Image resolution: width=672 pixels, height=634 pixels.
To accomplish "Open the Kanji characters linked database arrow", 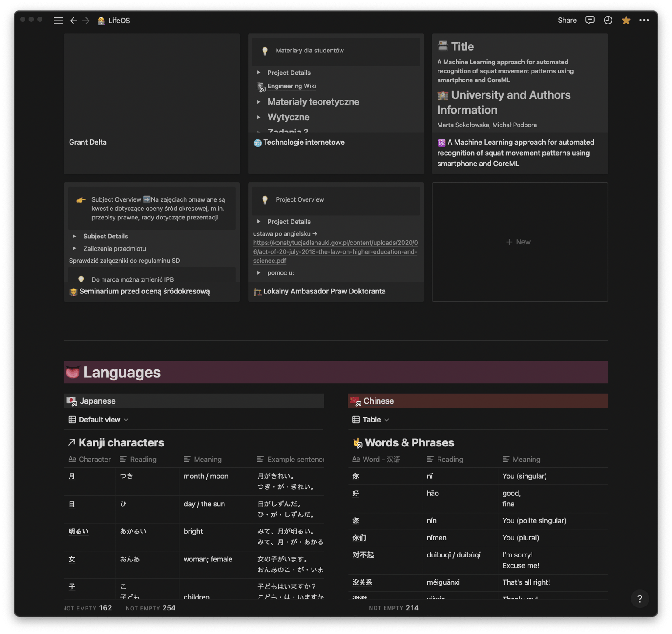I will pyautogui.click(x=72, y=442).
